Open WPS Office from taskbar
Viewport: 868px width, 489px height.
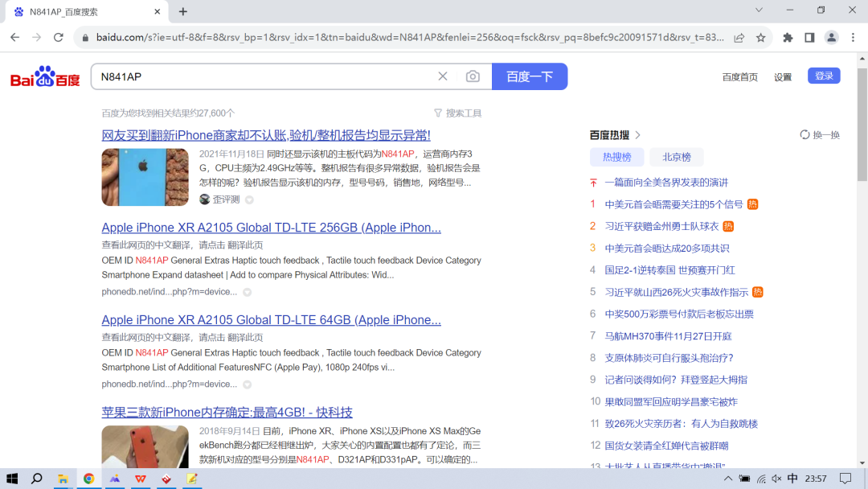coord(140,479)
